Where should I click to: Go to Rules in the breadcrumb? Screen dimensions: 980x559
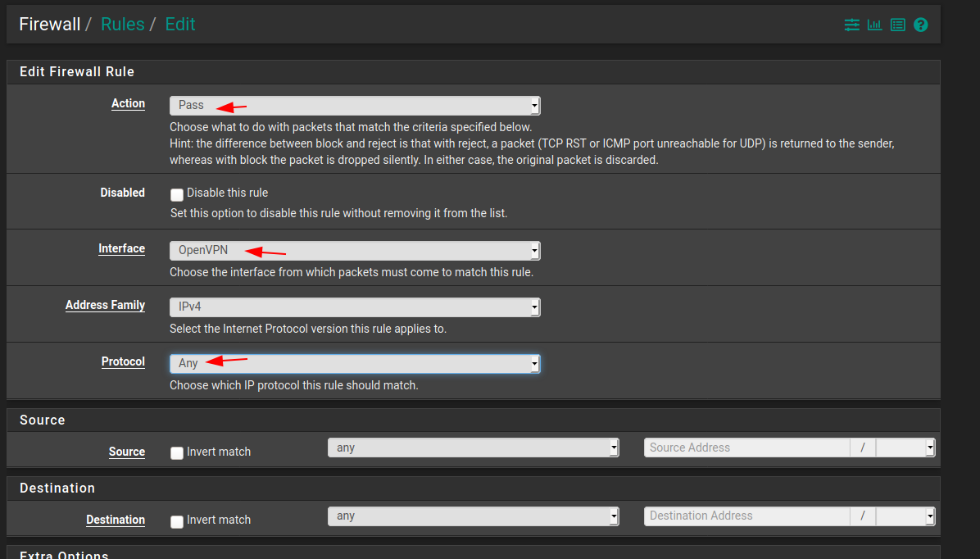click(123, 25)
